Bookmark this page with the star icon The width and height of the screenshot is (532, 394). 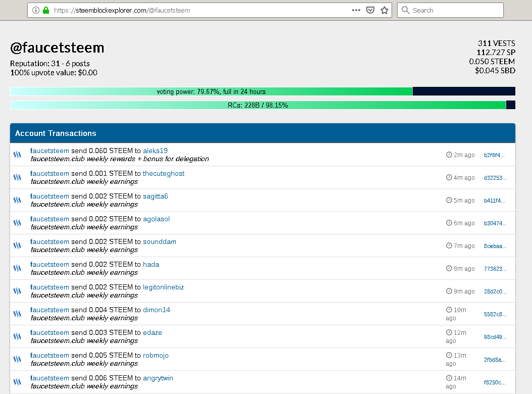click(x=384, y=10)
